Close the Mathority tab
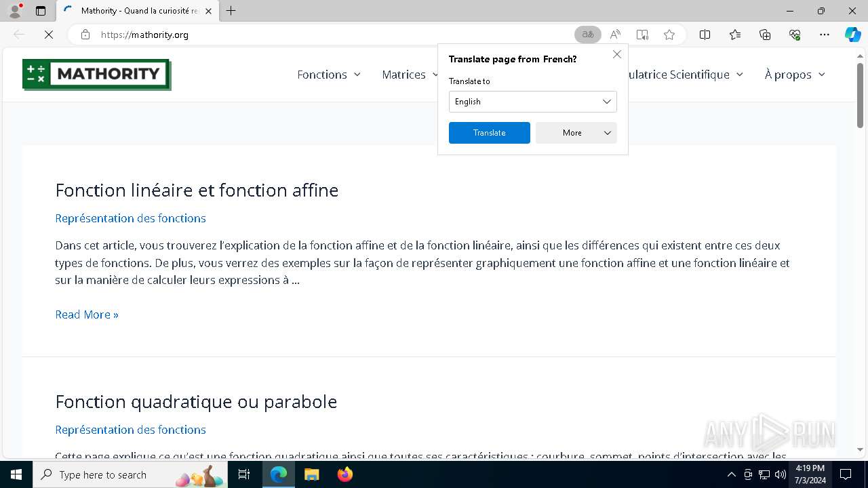Screen dimensions: 868x488 208,11
